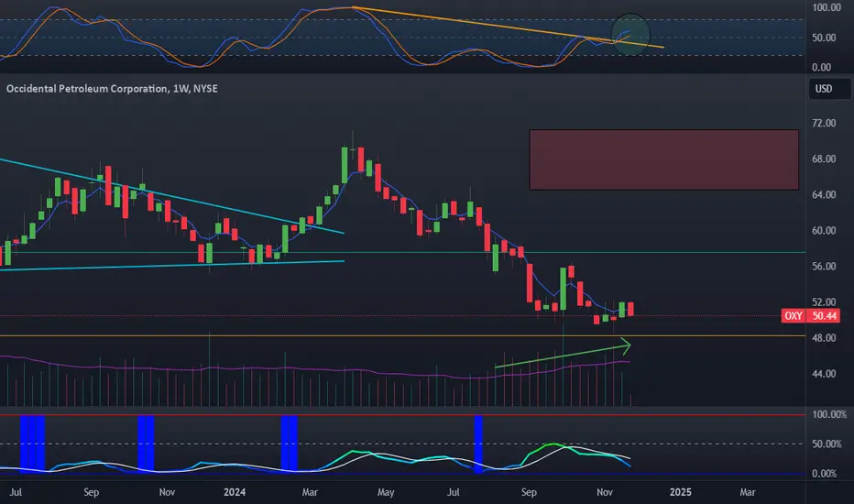
Task: Select the orange horizontal line near 48.00
Action: [402, 336]
